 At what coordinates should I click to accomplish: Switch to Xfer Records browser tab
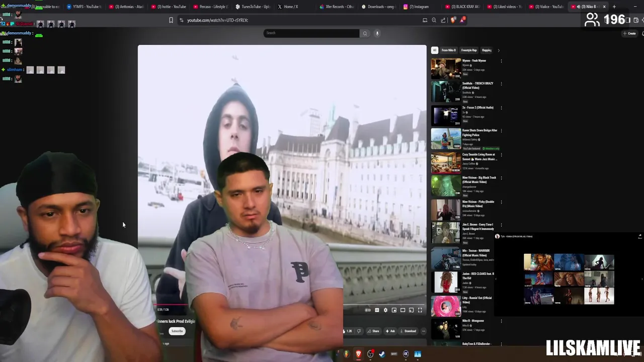[337, 7]
